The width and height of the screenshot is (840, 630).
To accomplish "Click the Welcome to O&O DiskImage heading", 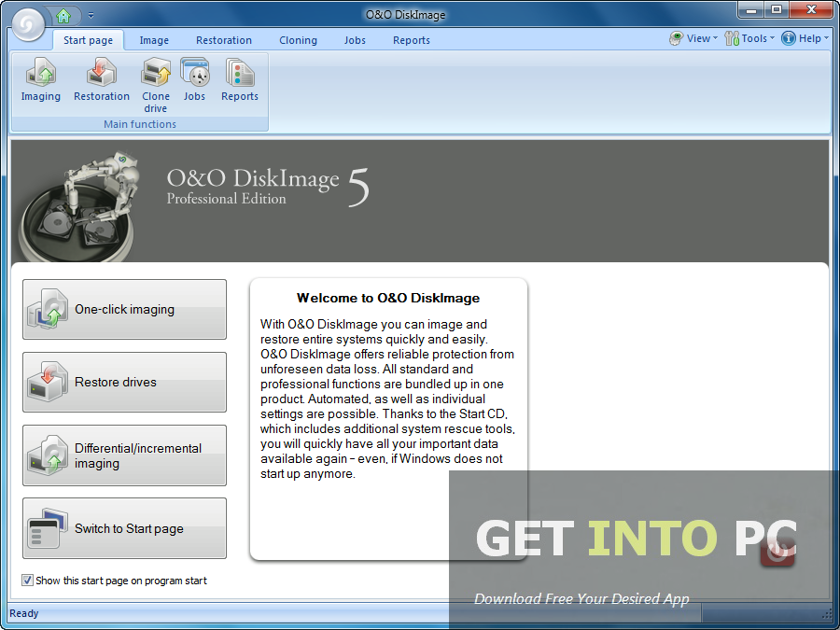I will pyautogui.click(x=388, y=298).
